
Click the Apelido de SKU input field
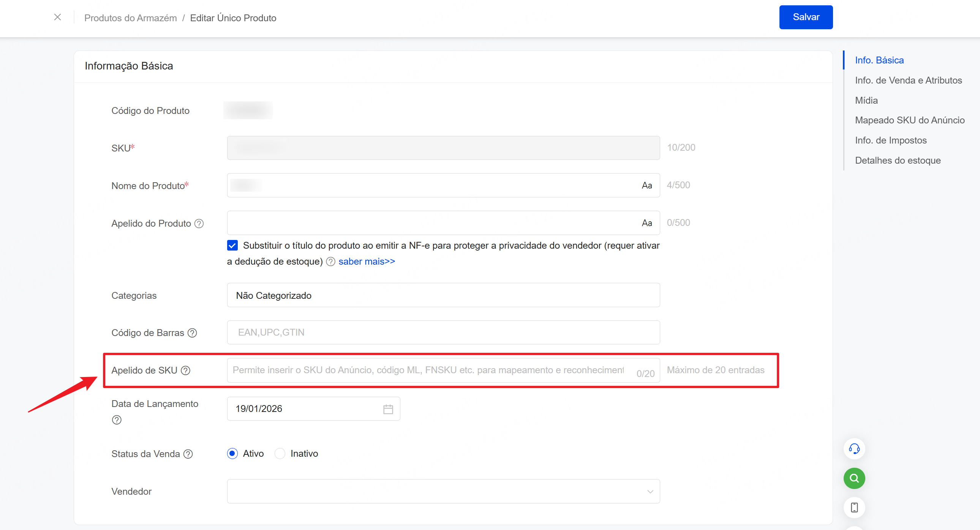click(428, 370)
